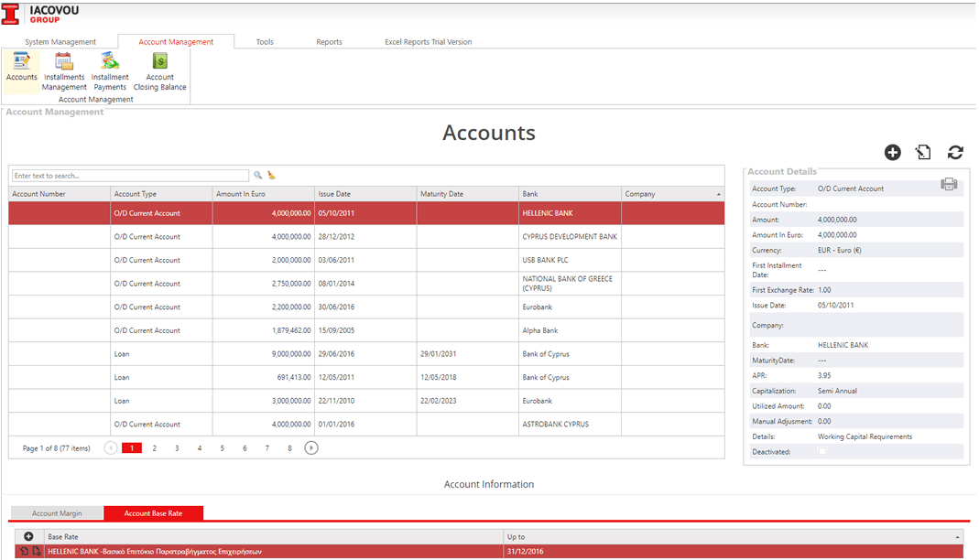Switch to the System Management tab
979x560 pixels.
click(x=60, y=42)
